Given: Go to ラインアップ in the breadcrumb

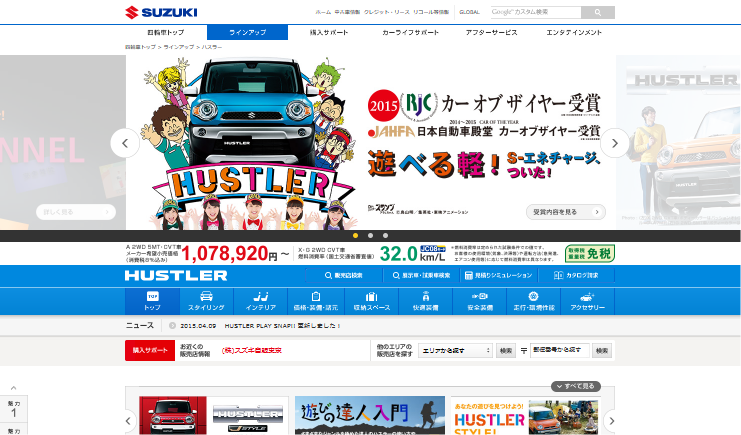Looking at the screenshot, I should point(179,47).
